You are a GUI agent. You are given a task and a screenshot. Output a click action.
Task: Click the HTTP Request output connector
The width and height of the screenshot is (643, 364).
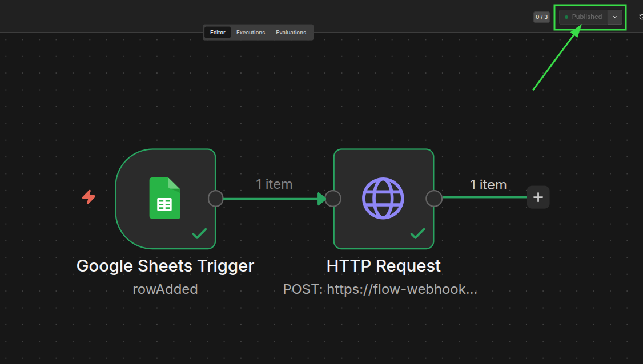pos(434,199)
